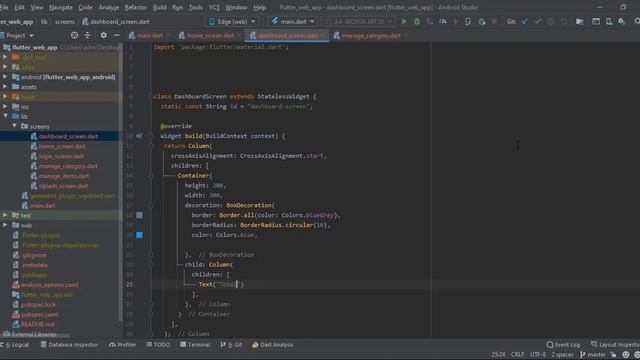Click the Git rollback undo arrow icon
Screen dimensions: 640x360
pos(564,22)
